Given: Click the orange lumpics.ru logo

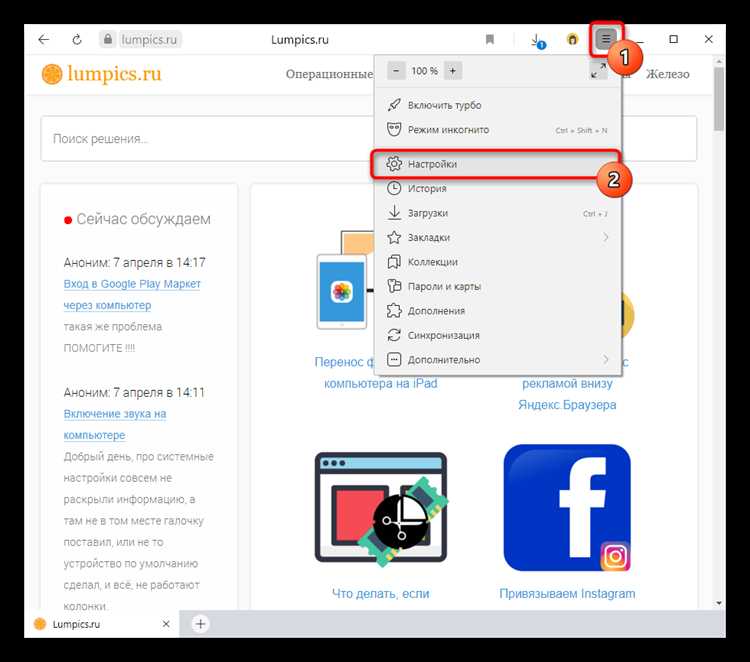Looking at the screenshot, I should pos(101,74).
